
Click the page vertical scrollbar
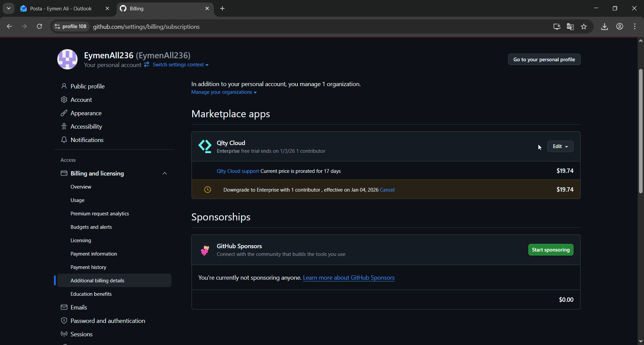641,131
